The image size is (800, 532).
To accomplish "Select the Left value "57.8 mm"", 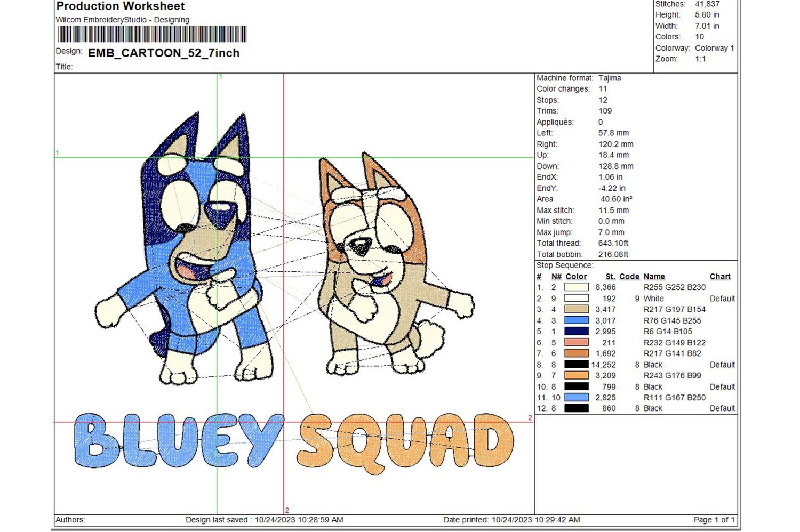I will pos(613,133).
